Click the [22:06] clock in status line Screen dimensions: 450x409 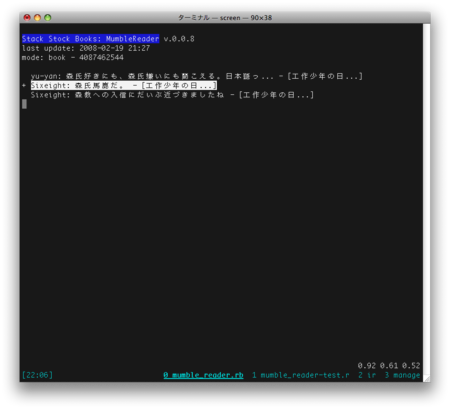(37, 375)
